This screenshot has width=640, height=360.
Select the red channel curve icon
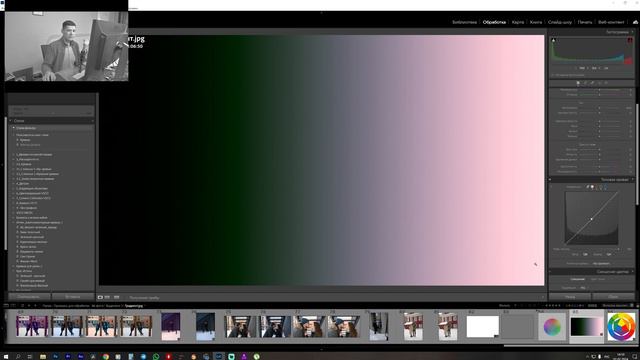[x=597, y=187]
